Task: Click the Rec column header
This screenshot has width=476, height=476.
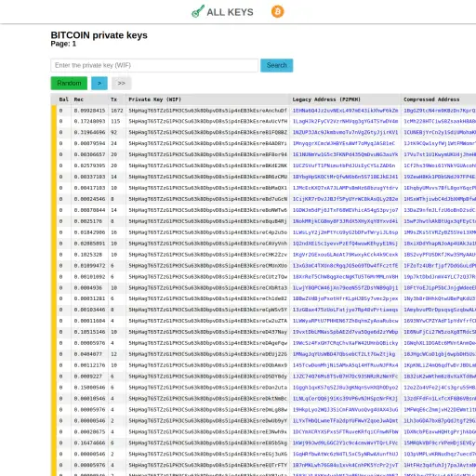Action: 79,99
